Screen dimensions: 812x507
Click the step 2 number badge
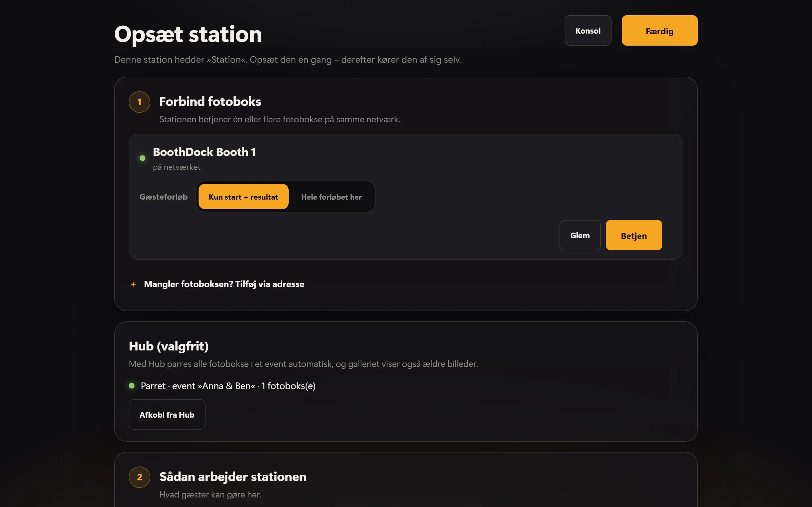(x=139, y=477)
